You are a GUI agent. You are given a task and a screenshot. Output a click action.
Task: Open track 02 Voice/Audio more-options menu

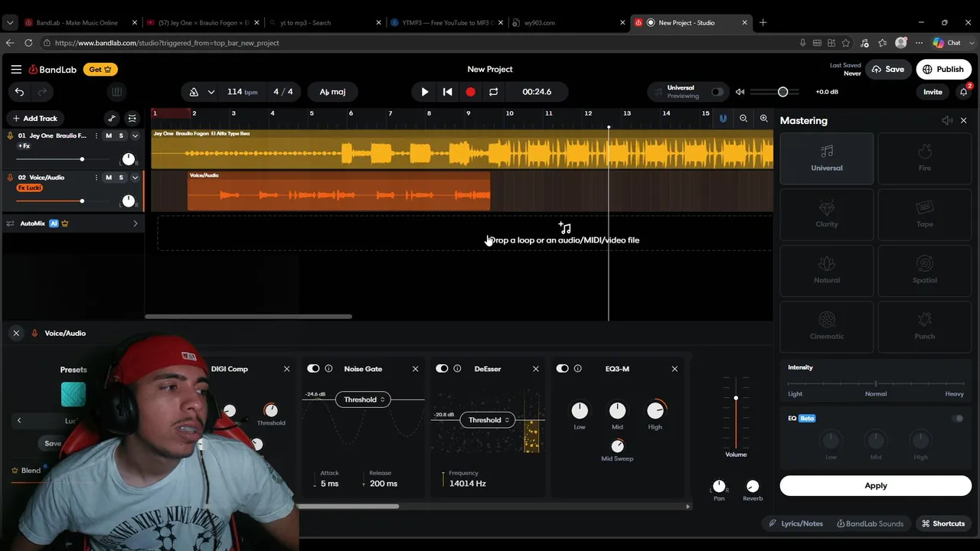tap(96, 178)
